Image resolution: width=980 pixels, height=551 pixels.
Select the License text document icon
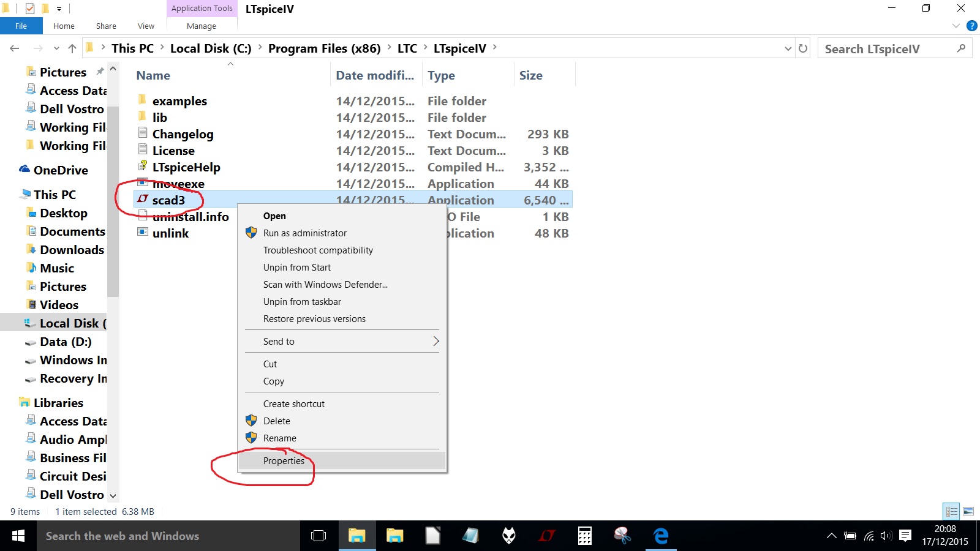pos(143,149)
